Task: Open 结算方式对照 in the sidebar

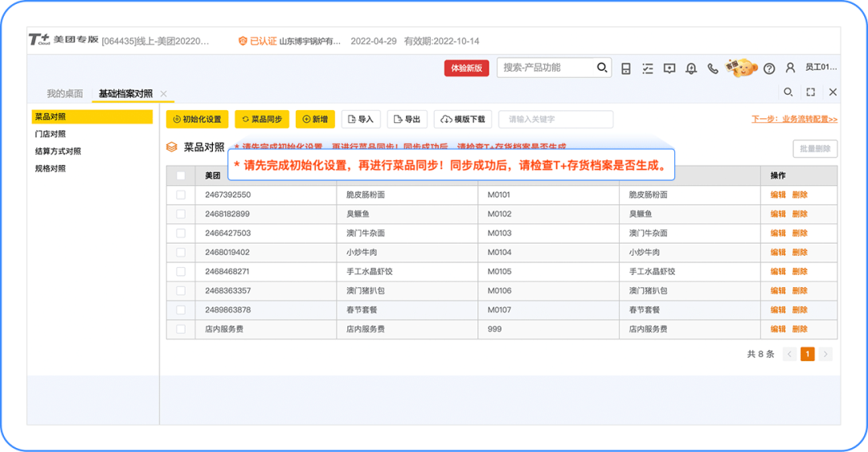Action: tap(58, 151)
